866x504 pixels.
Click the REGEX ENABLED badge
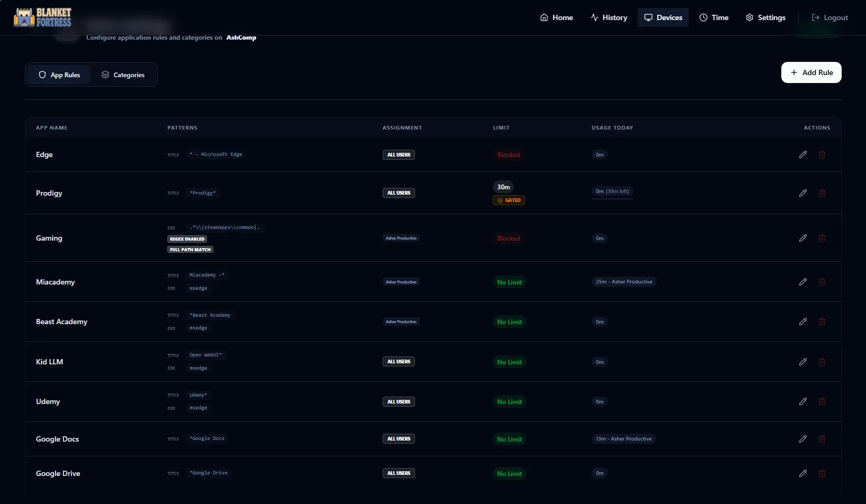point(187,239)
